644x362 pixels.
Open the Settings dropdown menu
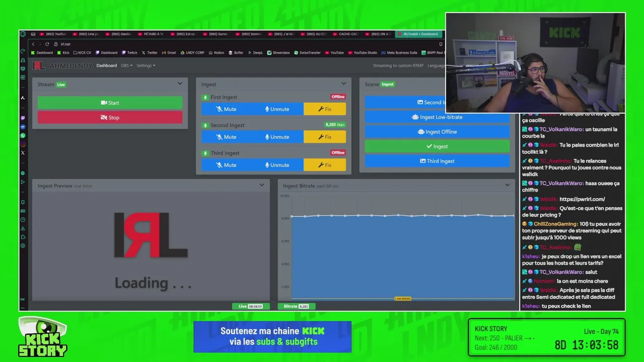point(146,65)
